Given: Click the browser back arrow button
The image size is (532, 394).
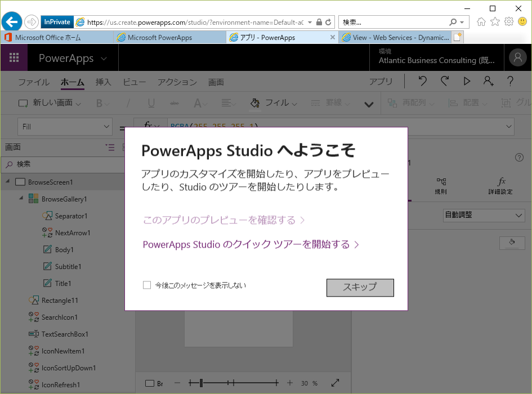Looking at the screenshot, I should [x=12, y=22].
